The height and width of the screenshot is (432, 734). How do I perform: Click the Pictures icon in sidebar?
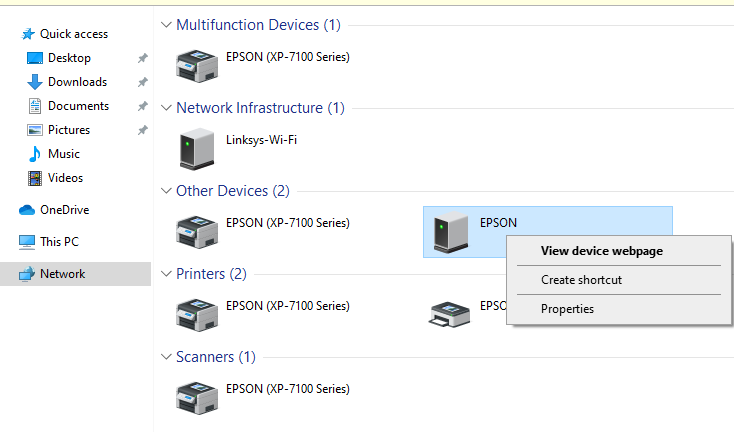click(x=35, y=130)
